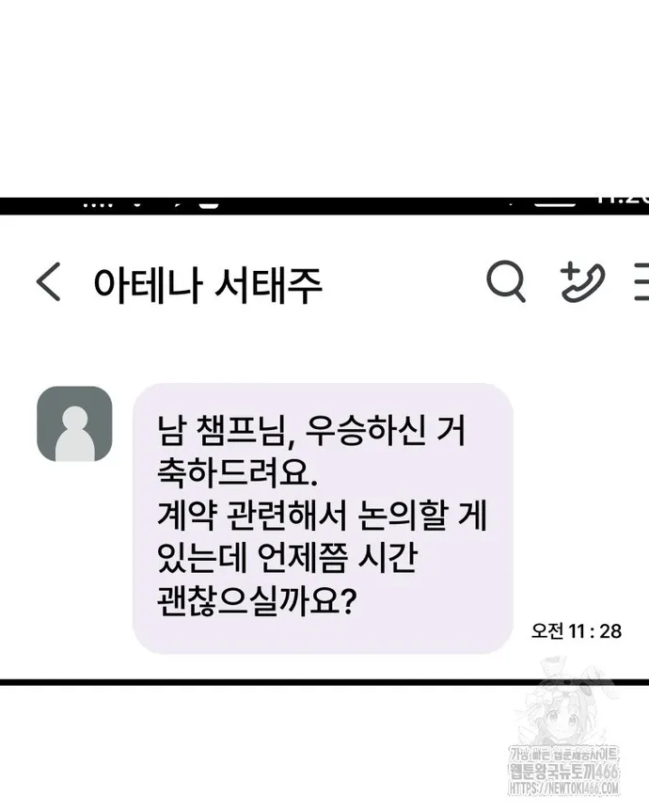Screen dimensions: 649x812
Task: Tap the '축하드려요.' text line
Action: click(237, 472)
